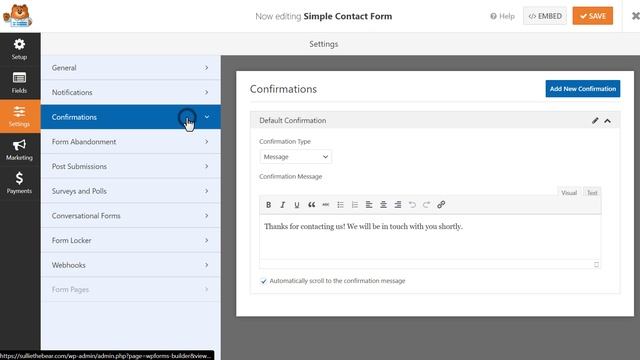Open Form Locker settings

point(131,240)
